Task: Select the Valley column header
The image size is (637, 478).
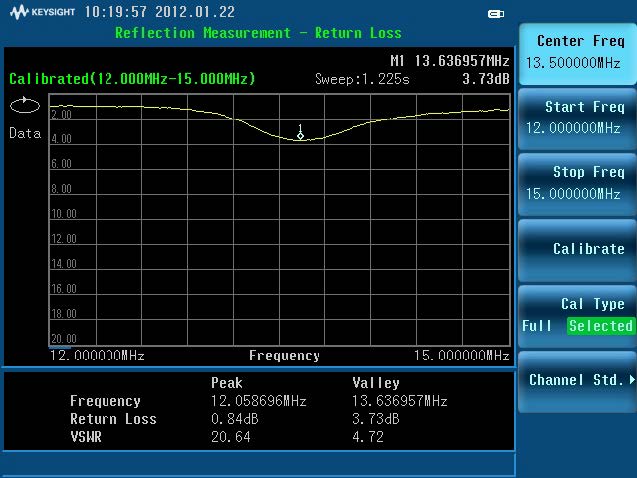Action: (376, 383)
